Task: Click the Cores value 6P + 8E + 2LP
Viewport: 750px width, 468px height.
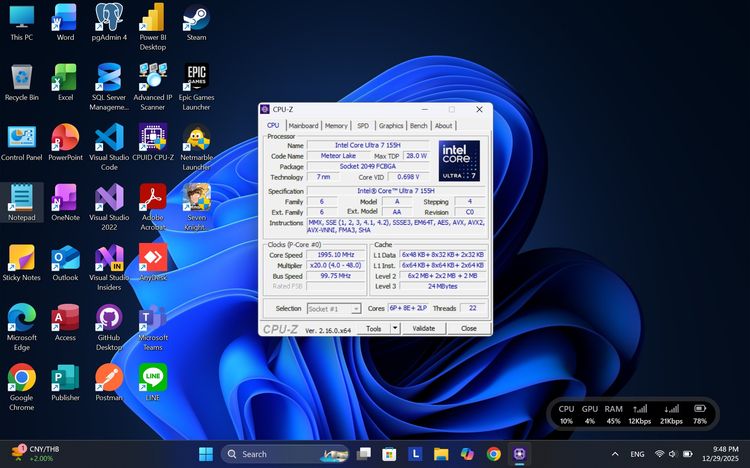Action: click(x=408, y=308)
